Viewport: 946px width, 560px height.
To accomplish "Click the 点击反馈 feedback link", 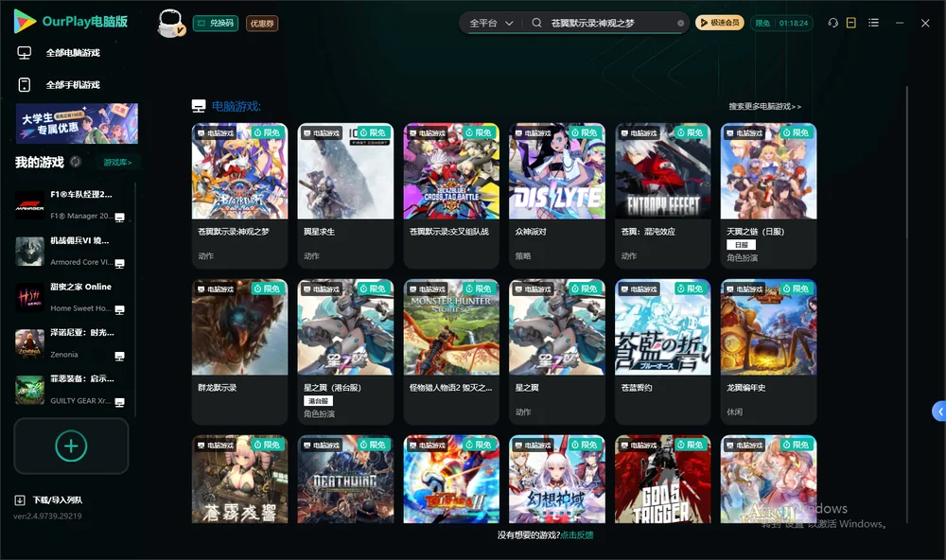I will (x=577, y=534).
